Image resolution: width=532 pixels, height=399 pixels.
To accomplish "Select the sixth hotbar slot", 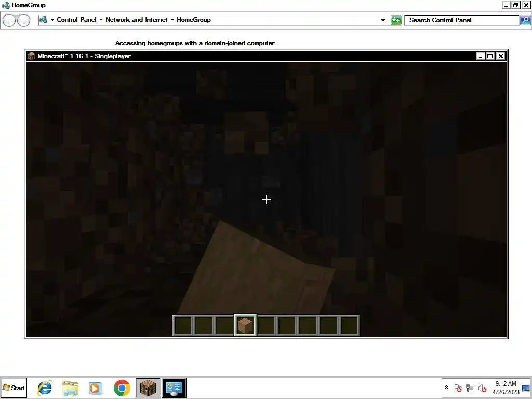I will click(287, 326).
